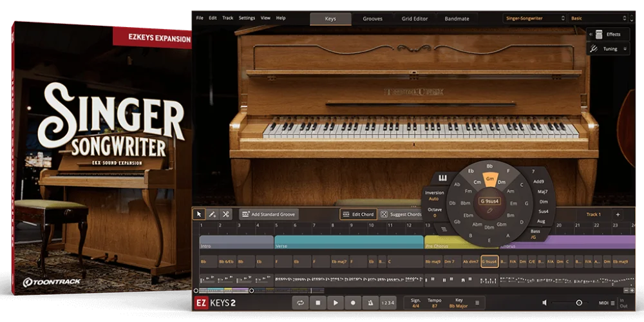The image size is (644, 322).
Task: Open the Edit menu
Action: tap(213, 18)
